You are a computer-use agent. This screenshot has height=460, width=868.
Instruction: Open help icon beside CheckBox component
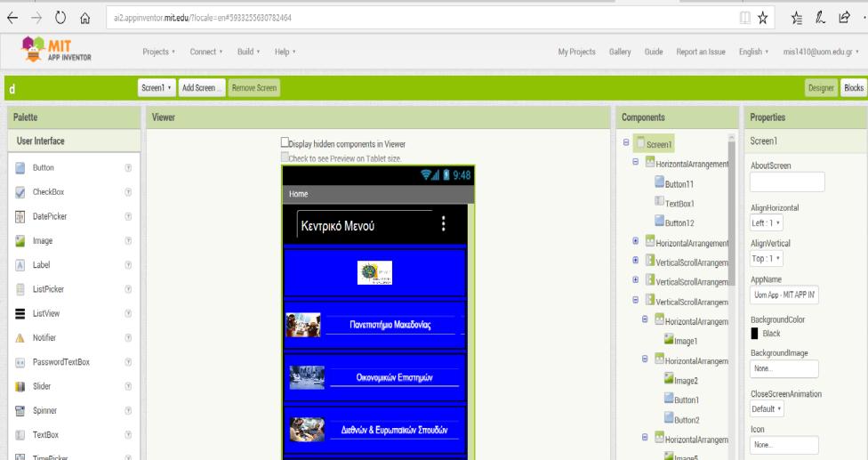click(128, 192)
